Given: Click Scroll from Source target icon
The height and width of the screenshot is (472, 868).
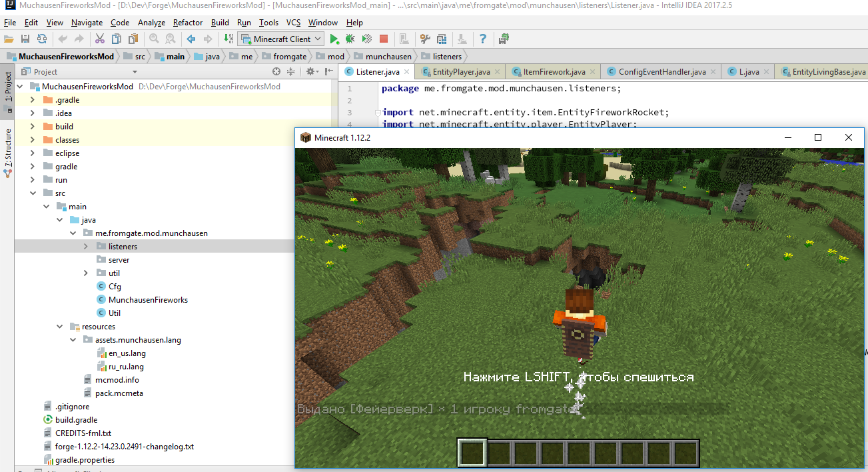Looking at the screenshot, I should tap(276, 71).
